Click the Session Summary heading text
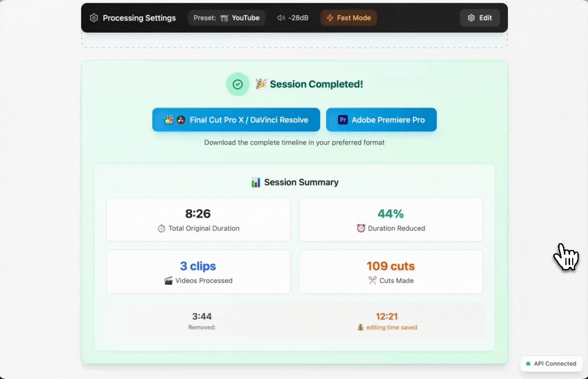 click(x=301, y=182)
